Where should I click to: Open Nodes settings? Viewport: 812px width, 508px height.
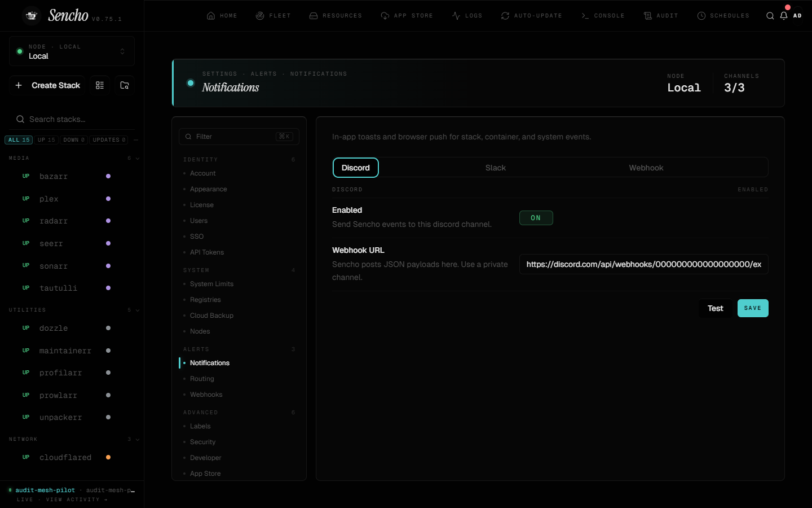tap(200, 331)
